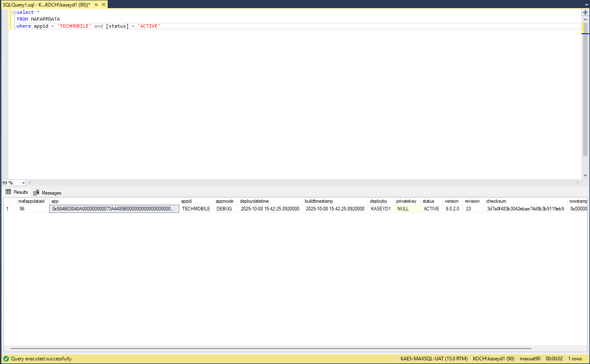Click the revision cell with 23

coord(473,209)
